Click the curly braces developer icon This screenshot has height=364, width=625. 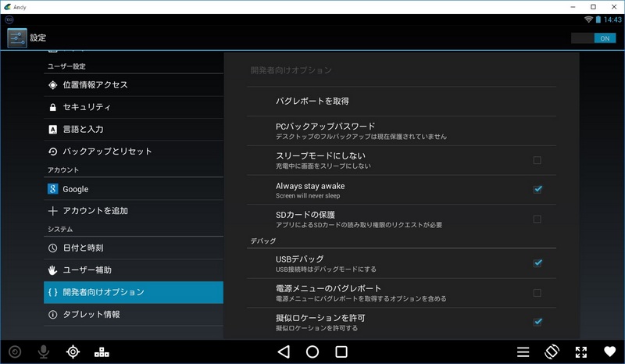[x=52, y=292]
